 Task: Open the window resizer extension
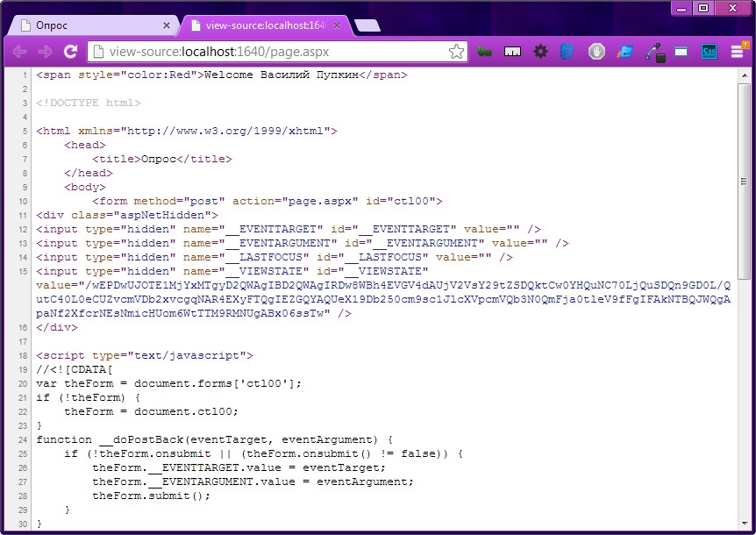point(681,52)
